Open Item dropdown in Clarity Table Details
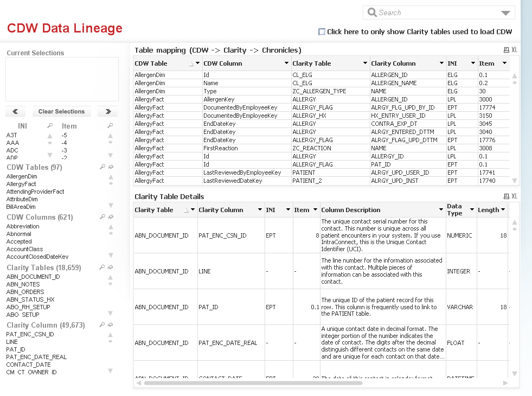This screenshot has height=396, width=532. click(x=315, y=210)
